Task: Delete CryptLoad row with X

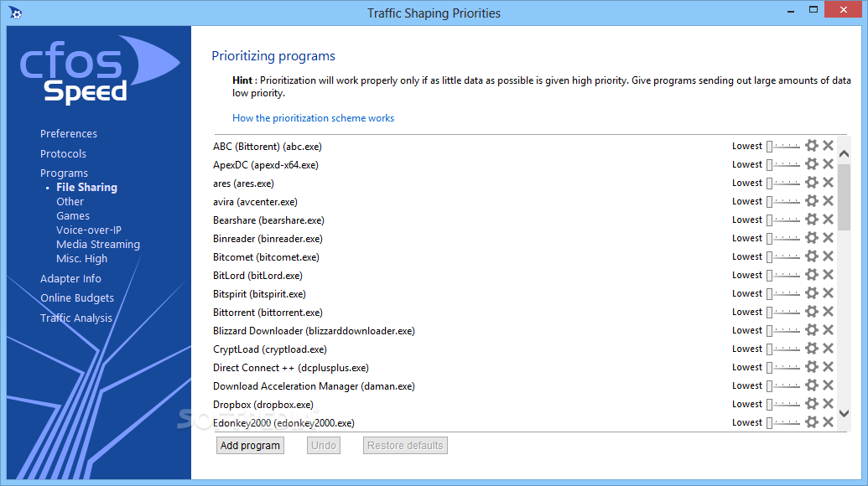Action: [x=828, y=348]
